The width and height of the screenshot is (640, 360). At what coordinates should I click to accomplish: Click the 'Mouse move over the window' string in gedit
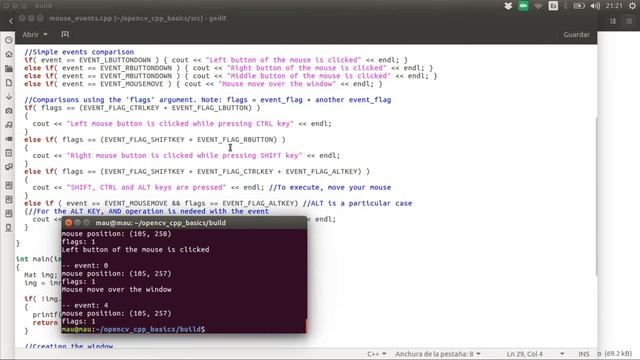click(277, 84)
